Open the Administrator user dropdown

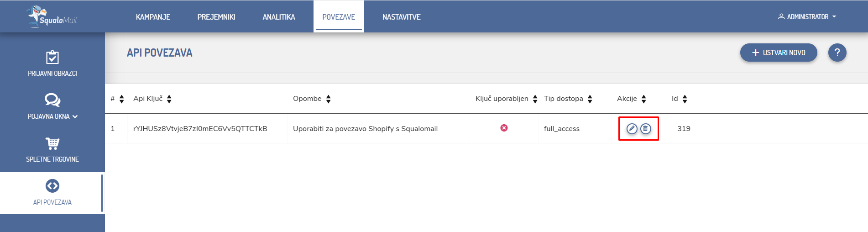(x=807, y=17)
